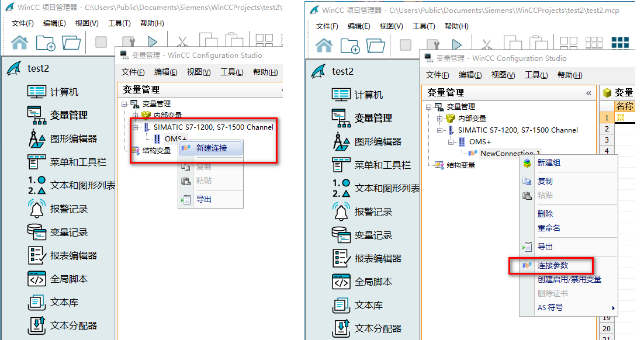Image resolution: width=644 pixels, height=340 pixels.
Task: Collapse SIMATIC S7-1200 Channel node in the right window
Action: pyautogui.click(x=440, y=130)
